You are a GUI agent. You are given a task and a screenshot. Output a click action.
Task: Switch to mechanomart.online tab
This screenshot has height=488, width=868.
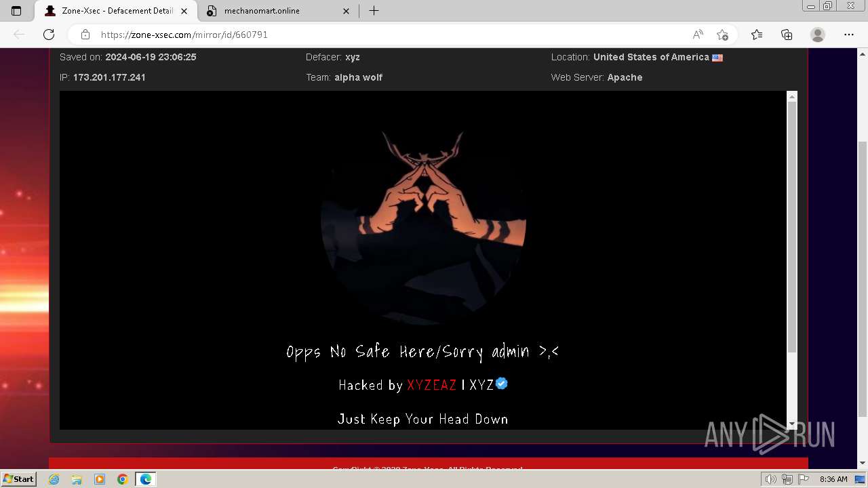(279, 11)
